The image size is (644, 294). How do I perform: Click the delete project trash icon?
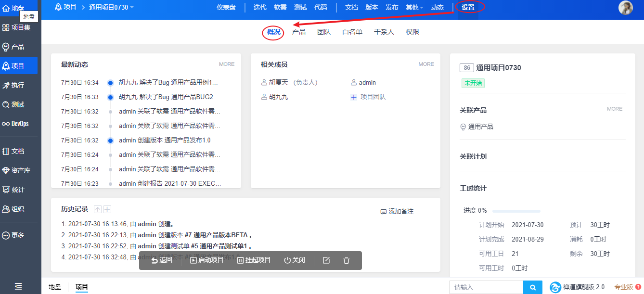coord(346,260)
